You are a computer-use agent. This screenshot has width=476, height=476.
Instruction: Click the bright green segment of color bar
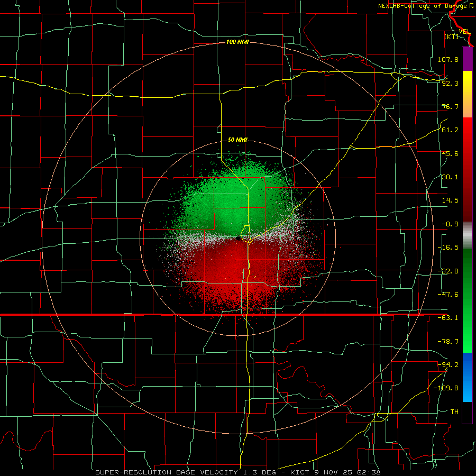pyautogui.click(x=467, y=300)
